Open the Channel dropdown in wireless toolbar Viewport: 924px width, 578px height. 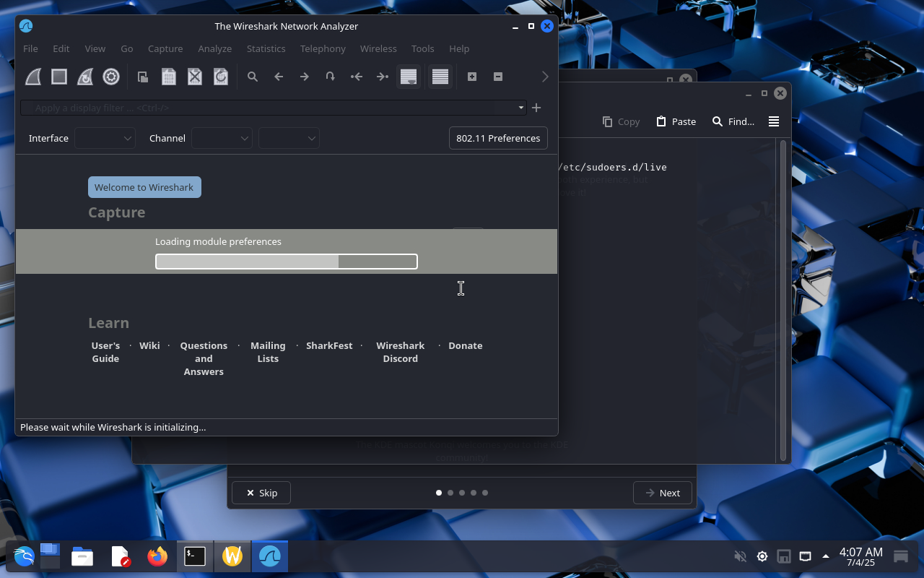coord(222,138)
